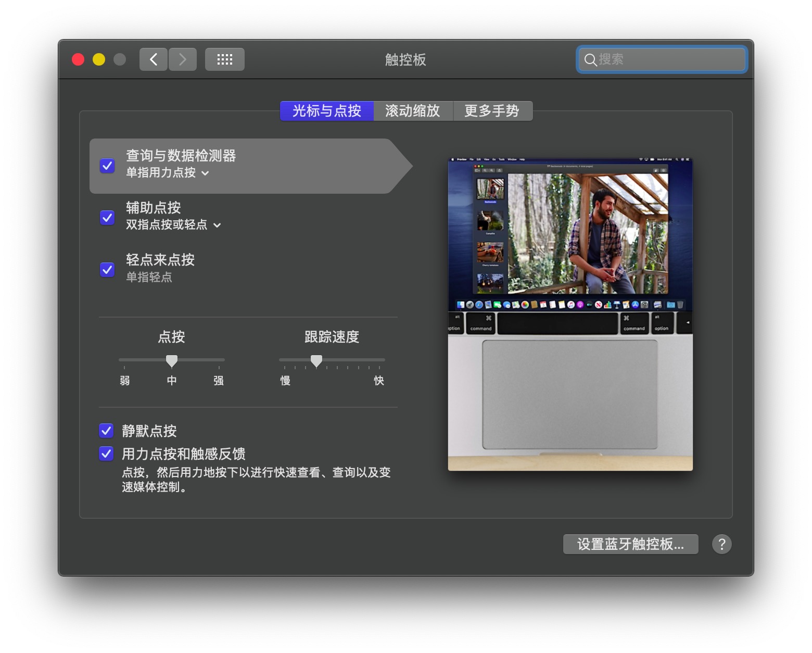
Task: Open the 单指用力点按 dropdown
Action: 168,173
